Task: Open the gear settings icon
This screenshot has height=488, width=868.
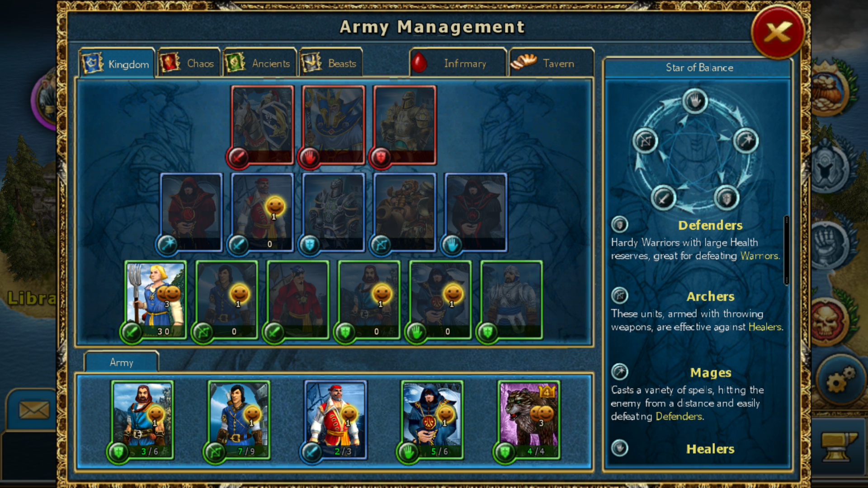Action: [840, 380]
